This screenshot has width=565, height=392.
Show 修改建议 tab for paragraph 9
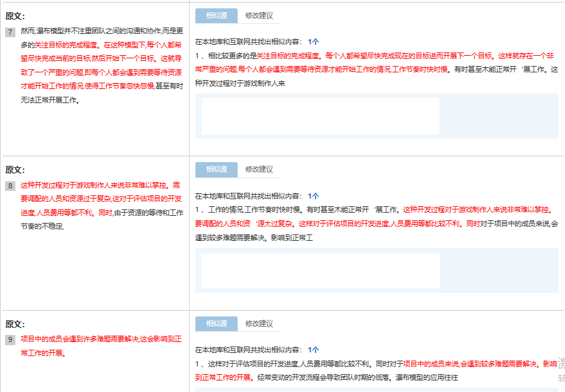click(259, 324)
